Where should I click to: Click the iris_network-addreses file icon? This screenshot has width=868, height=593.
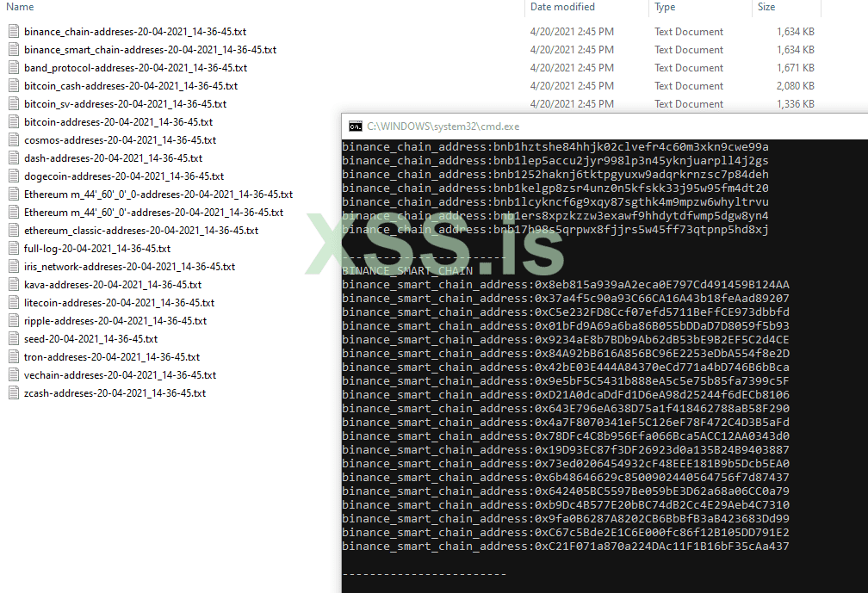coord(14,267)
